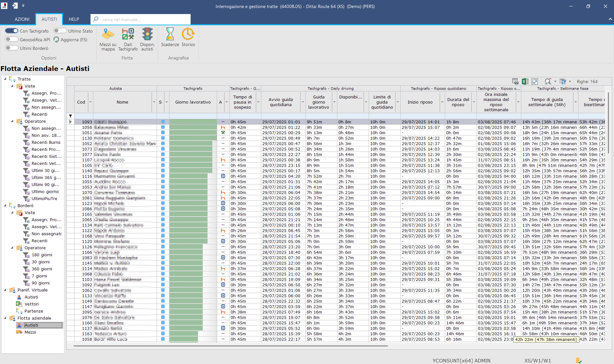This screenshot has width=614, height=364.
Task: Turn on Geocodifica API switch
Action: tap(12, 40)
